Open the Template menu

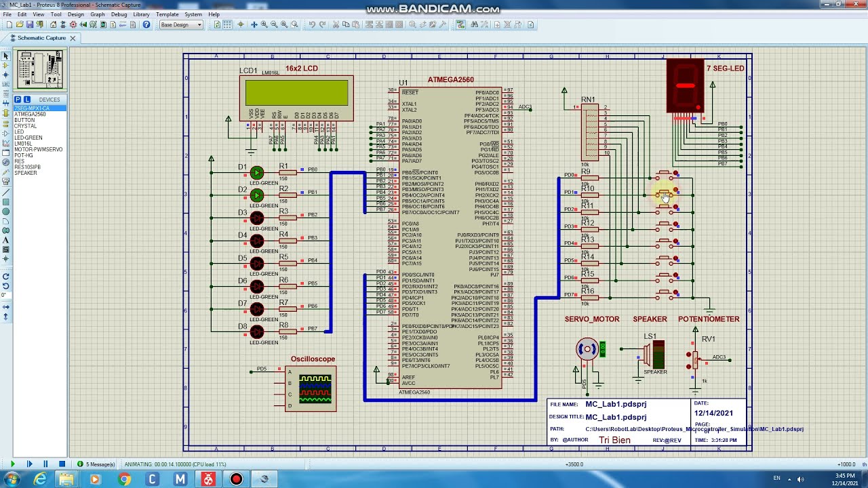pos(167,14)
